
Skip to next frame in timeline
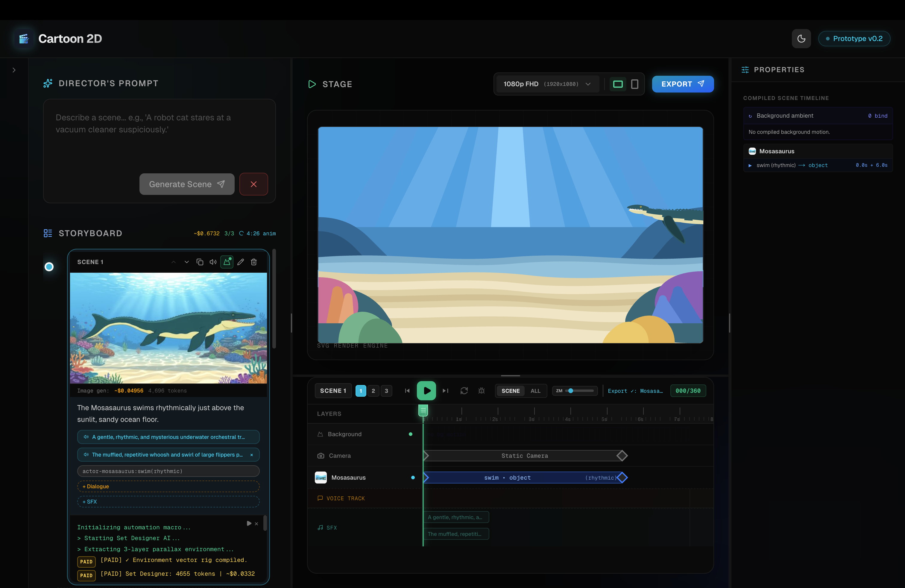[x=445, y=391]
